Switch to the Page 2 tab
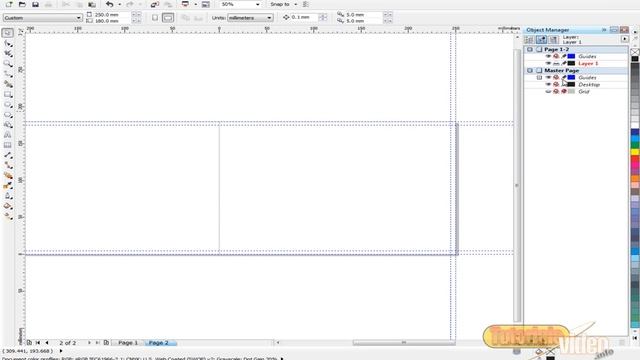Image resolution: width=640 pixels, height=360 pixels. coord(159,343)
